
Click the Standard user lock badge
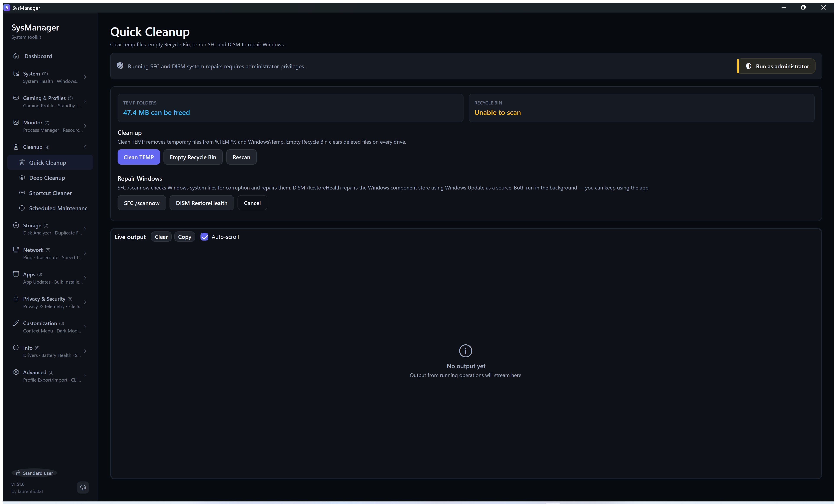pos(35,473)
